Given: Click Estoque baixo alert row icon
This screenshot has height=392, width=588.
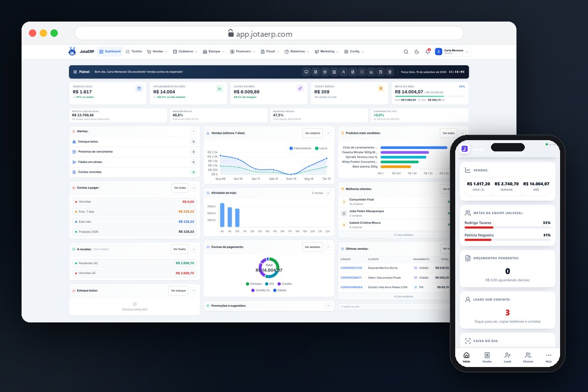Looking at the screenshot, I should 74,142.
